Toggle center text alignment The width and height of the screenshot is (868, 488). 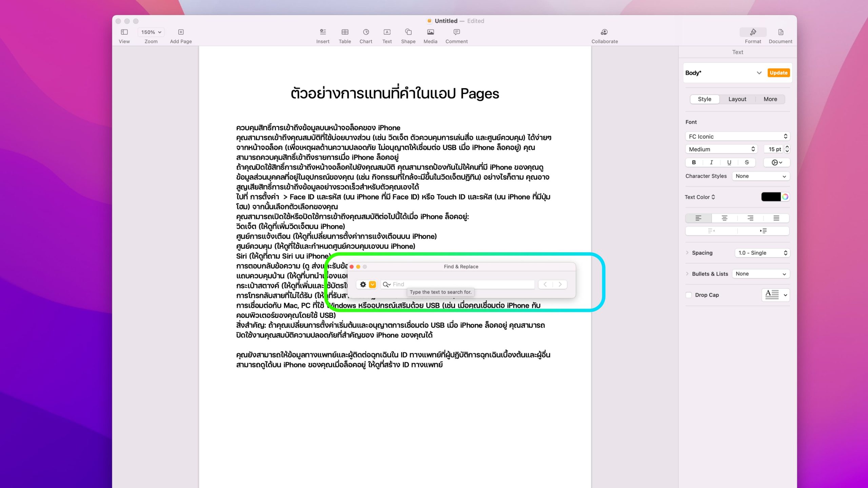(724, 218)
